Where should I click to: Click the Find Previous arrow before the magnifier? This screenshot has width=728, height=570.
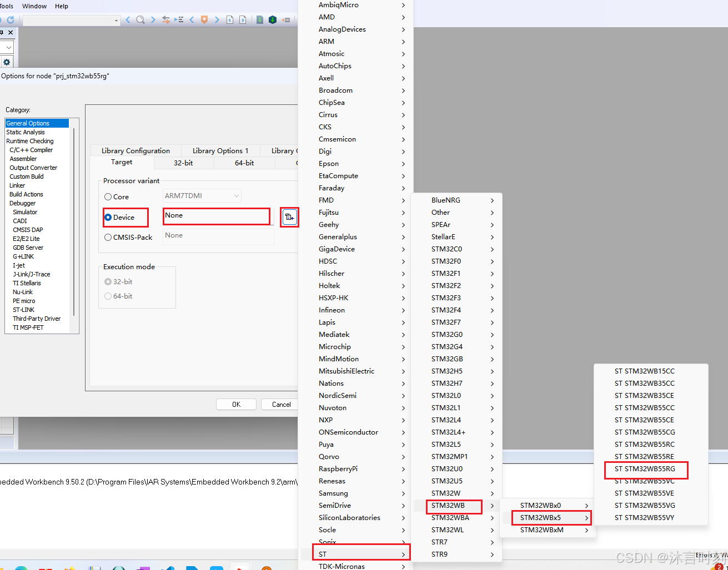pos(128,19)
